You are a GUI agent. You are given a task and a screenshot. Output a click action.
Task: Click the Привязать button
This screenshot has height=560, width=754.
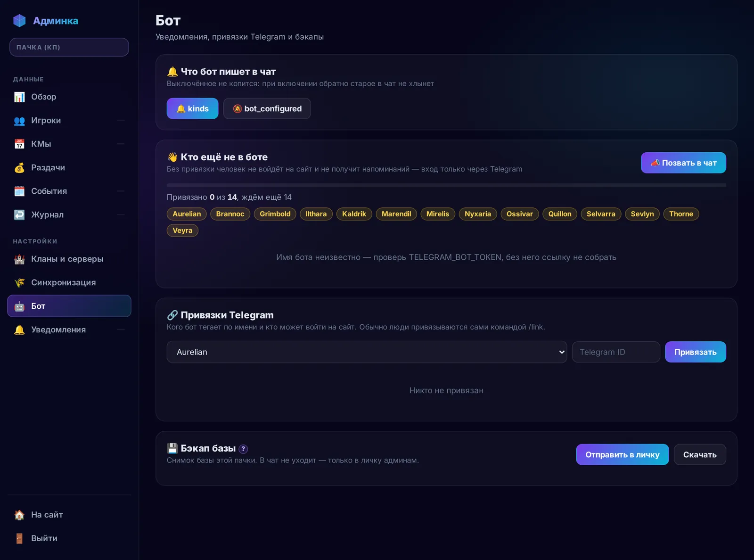[695, 352]
